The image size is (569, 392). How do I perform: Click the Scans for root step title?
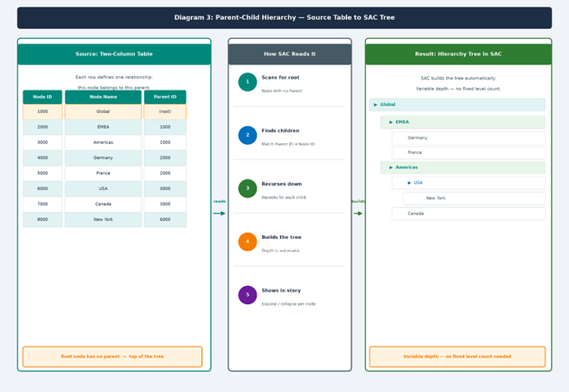click(281, 78)
